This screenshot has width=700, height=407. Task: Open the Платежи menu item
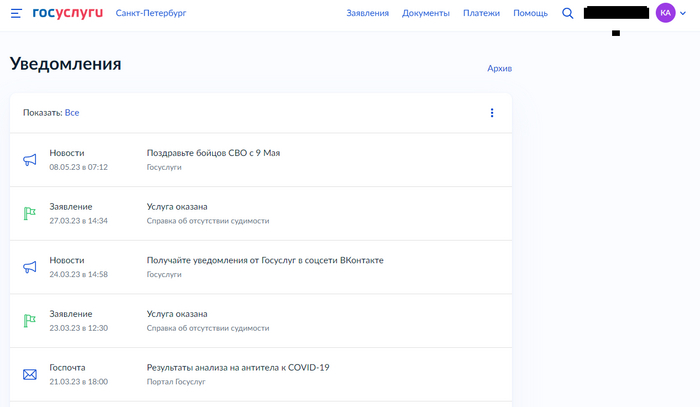[x=481, y=13]
